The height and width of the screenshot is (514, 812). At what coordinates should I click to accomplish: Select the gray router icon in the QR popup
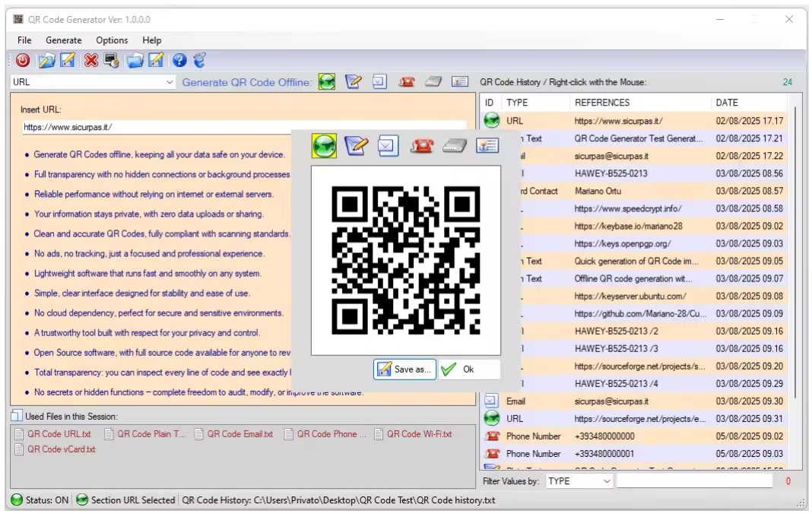(455, 145)
